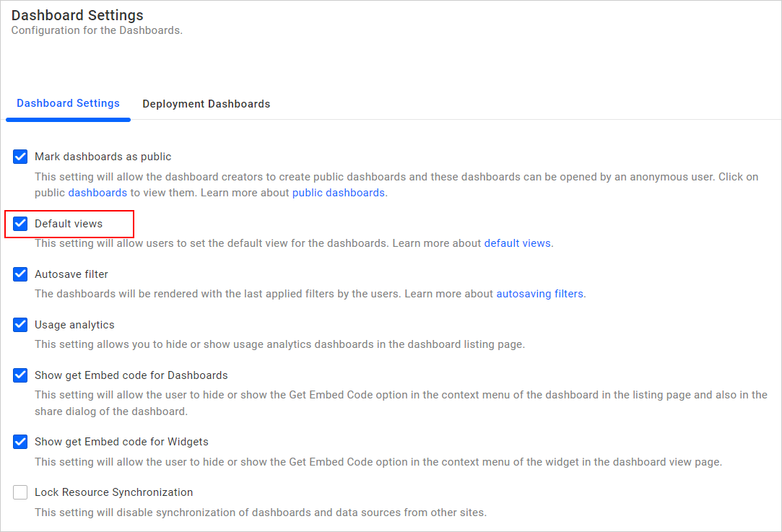Viewport: 782px width, 532px height.
Task: Check the "Autosave filter" box again
Action: (19, 274)
